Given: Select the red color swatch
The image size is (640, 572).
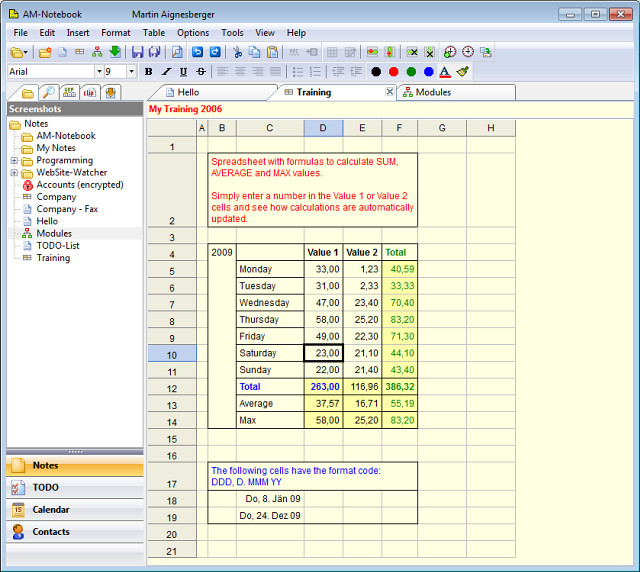Looking at the screenshot, I should (x=393, y=71).
